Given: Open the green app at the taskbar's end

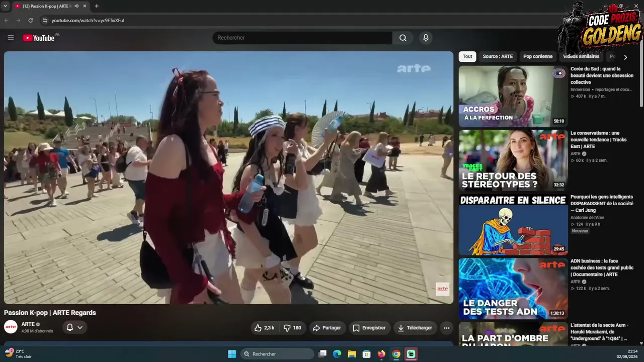Looking at the screenshot, I should pyautogui.click(x=411, y=354).
